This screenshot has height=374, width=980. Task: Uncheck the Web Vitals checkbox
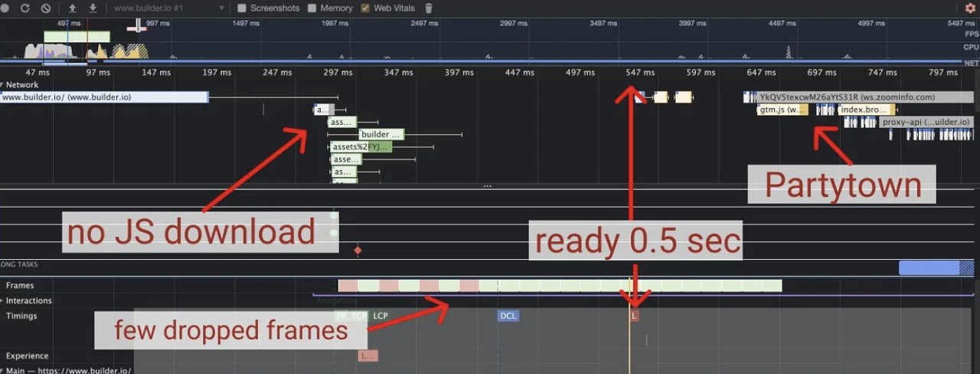365,8
